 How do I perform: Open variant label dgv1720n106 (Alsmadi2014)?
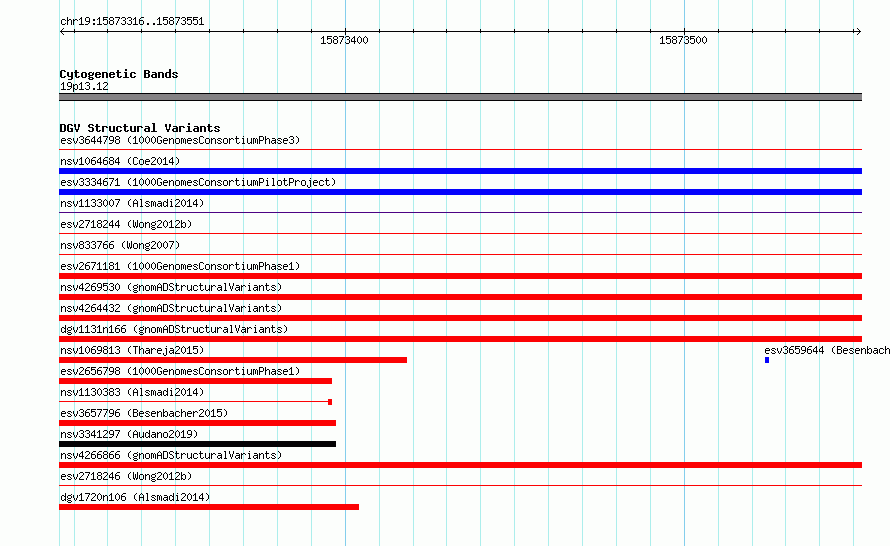[x=135, y=497]
